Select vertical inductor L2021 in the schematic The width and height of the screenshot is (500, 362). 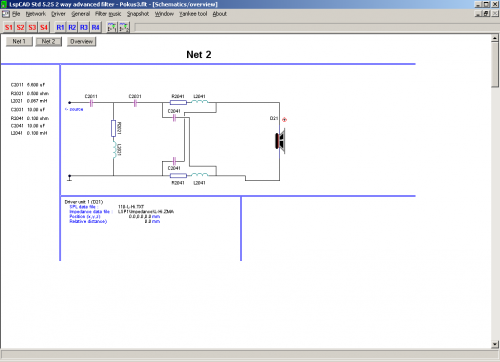(115, 149)
